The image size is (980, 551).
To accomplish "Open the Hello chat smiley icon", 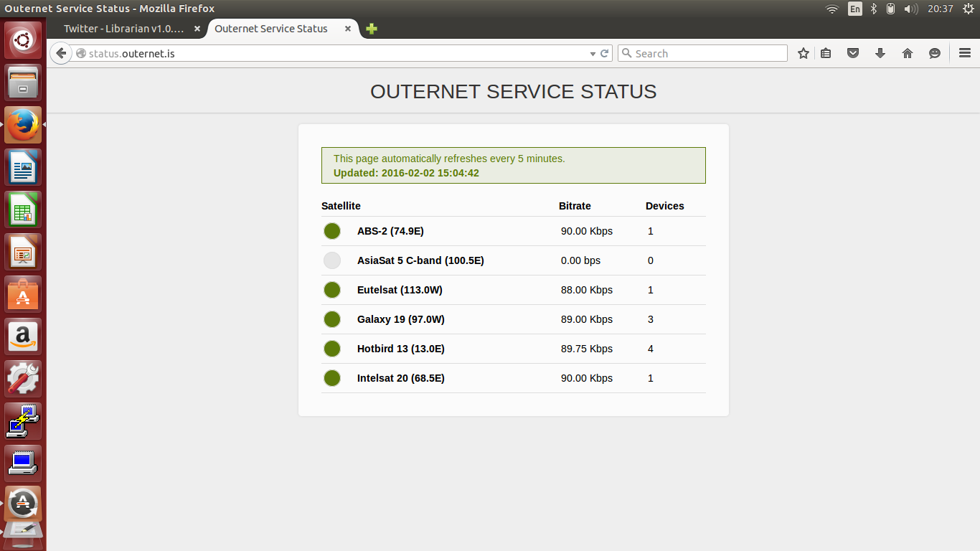I will click(x=935, y=53).
